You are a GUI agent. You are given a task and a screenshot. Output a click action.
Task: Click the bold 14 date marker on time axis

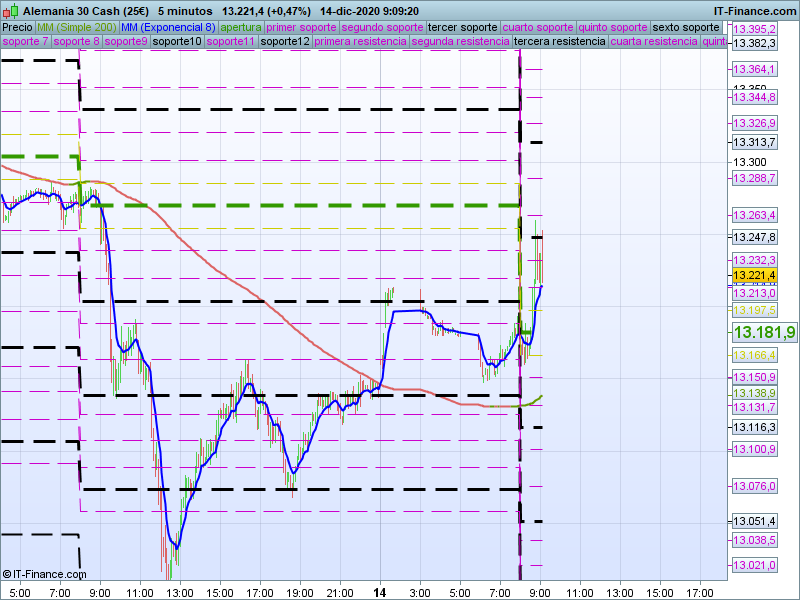[x=380, y=592]
